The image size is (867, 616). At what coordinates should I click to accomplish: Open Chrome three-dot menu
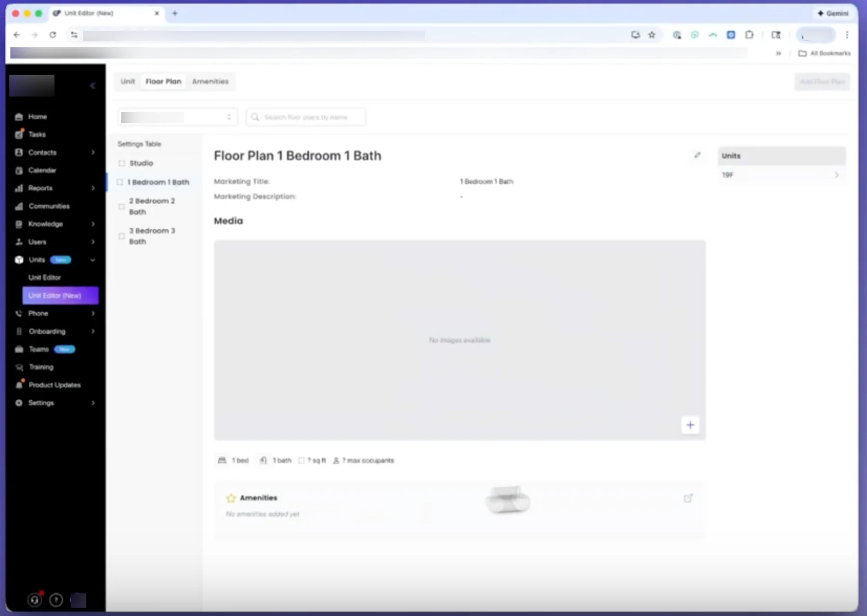tap(847, 35)
